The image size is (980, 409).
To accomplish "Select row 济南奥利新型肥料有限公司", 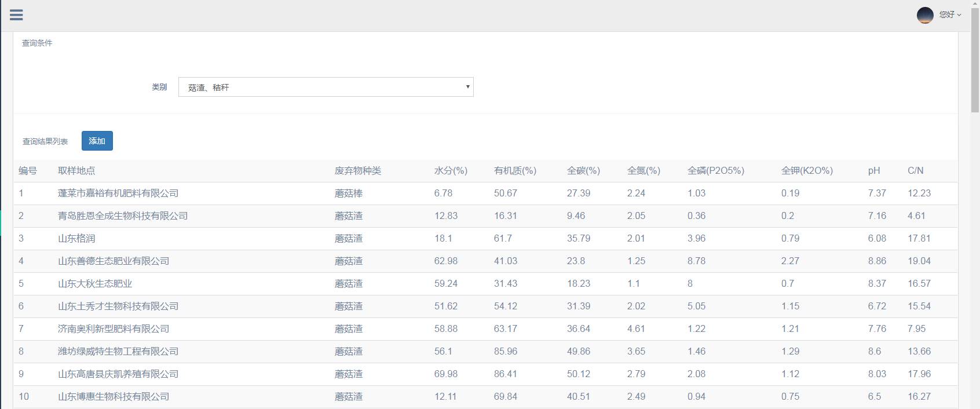I will click(x=114, y=329).
